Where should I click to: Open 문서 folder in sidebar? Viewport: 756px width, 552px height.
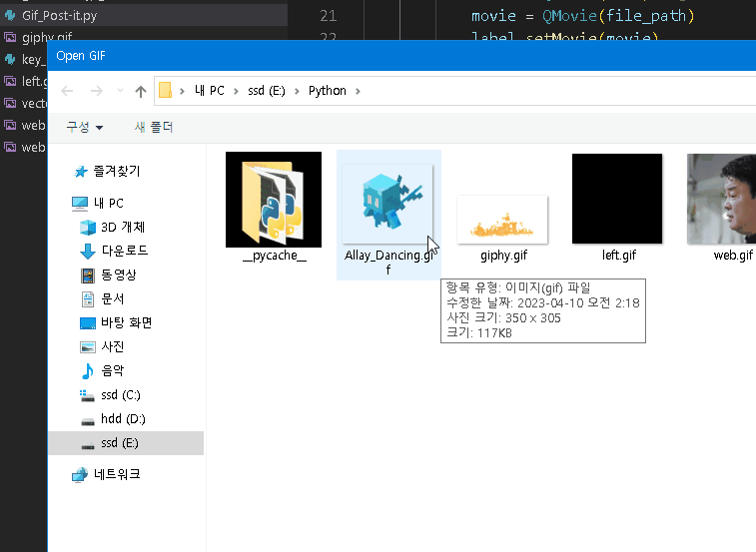(x=102, y=298)
